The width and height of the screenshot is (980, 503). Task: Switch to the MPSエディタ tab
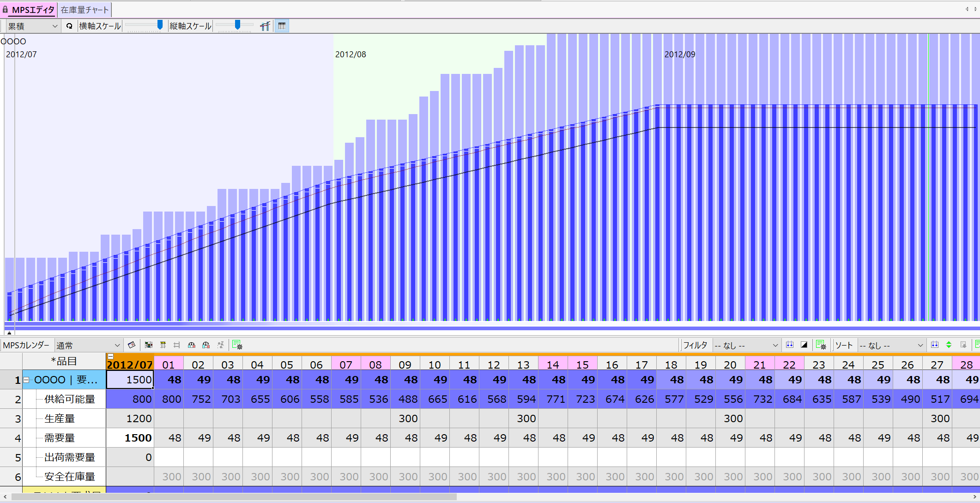29,9
